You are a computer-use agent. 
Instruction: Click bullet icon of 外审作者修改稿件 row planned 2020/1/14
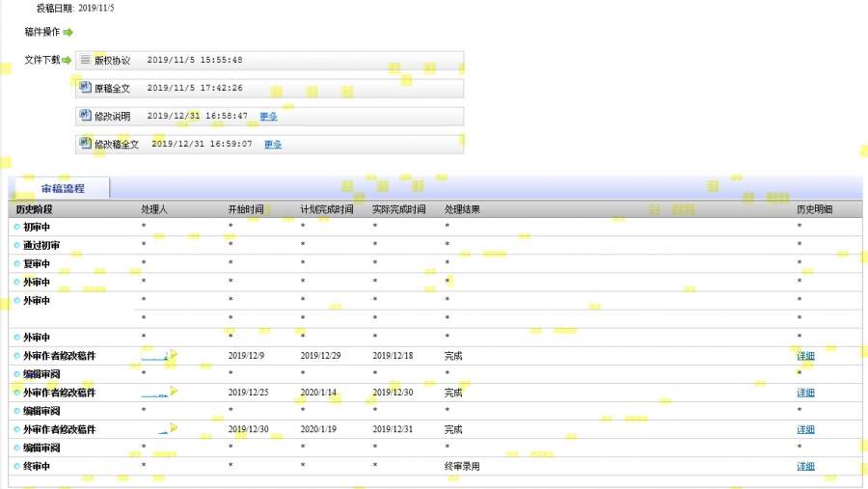pyautogui.click(x=17, y=393)
